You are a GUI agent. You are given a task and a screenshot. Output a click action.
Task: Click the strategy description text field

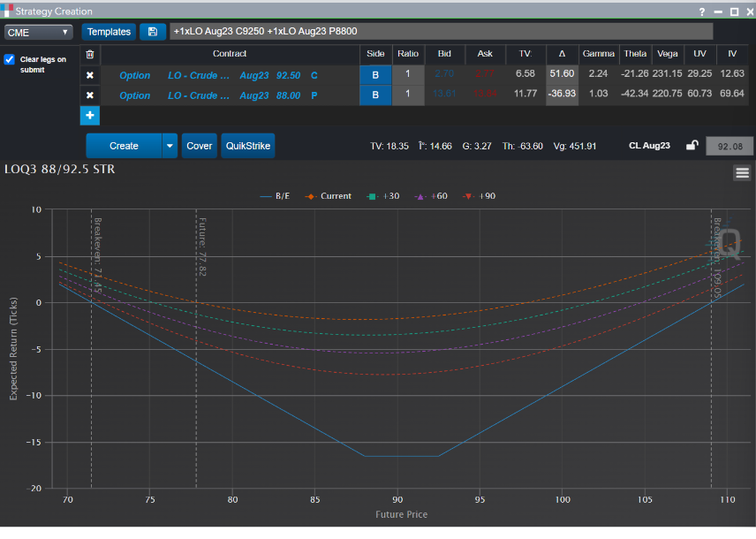click(440, 32)
